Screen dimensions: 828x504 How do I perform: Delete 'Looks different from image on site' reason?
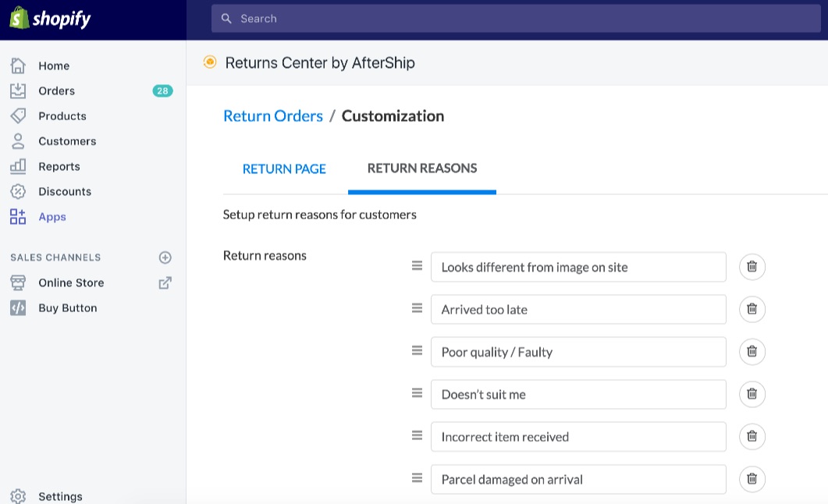tap(752, 267)
